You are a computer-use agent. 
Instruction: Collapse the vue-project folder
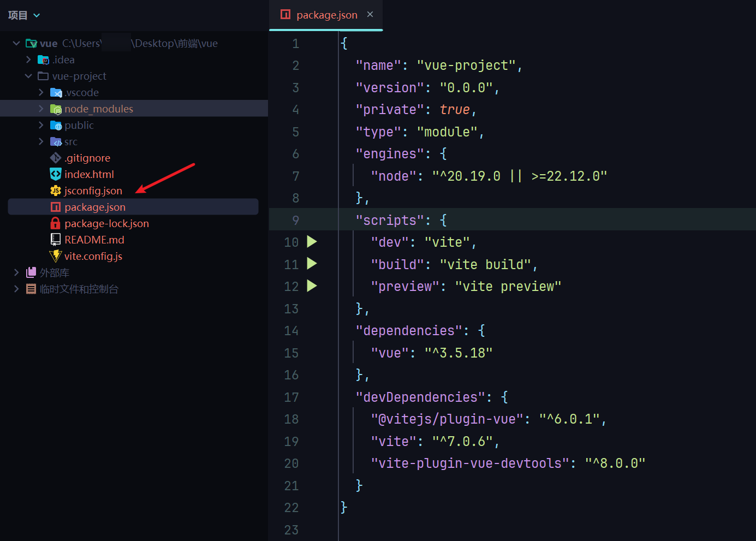tap(28, 76)
